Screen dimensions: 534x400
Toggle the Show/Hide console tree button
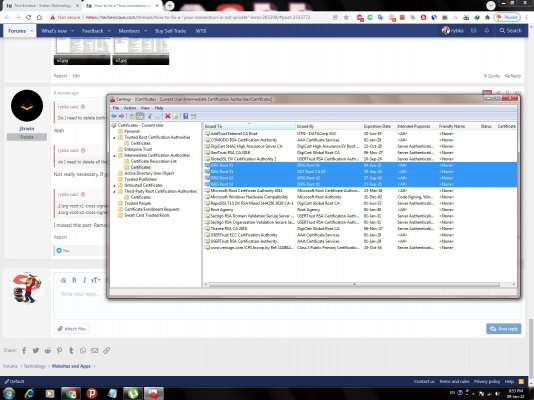tap(140, 116)
